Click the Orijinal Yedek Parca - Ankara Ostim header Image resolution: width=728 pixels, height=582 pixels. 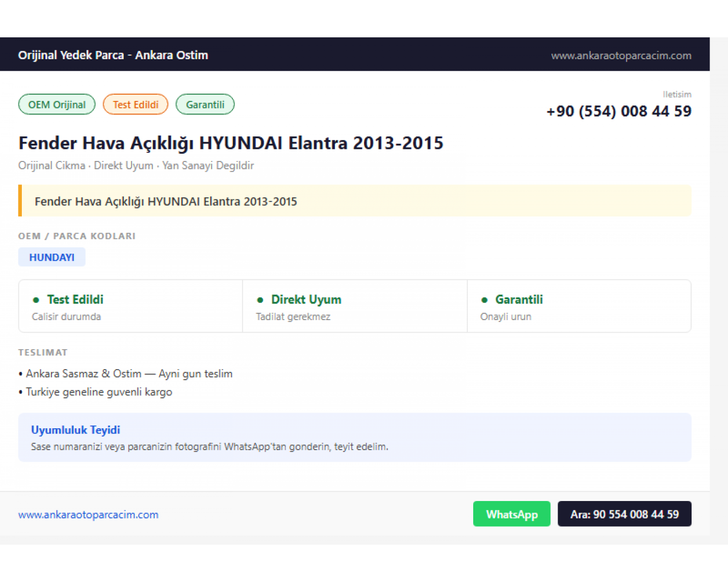coord(113,55)
